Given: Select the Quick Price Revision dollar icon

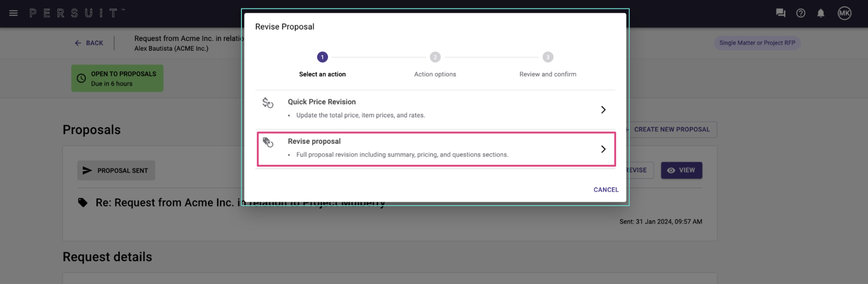Looking at the screenshot, I should pos(268,103).
